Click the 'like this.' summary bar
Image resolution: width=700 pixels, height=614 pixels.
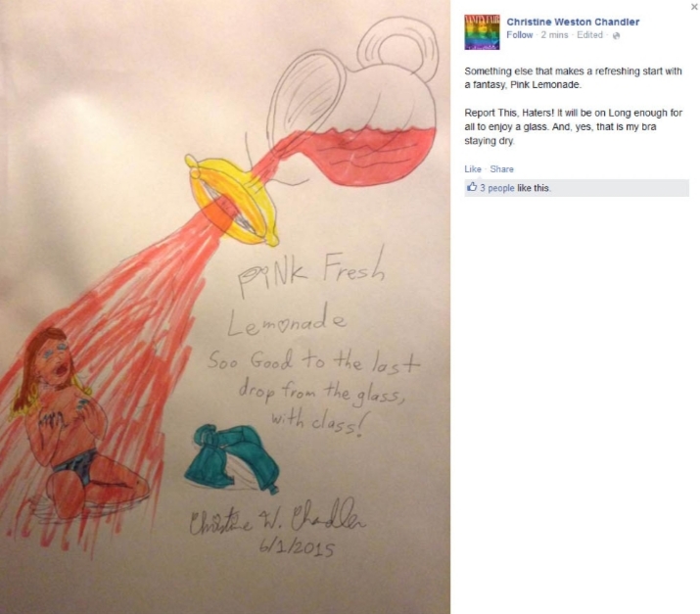(x=577, y=188)
